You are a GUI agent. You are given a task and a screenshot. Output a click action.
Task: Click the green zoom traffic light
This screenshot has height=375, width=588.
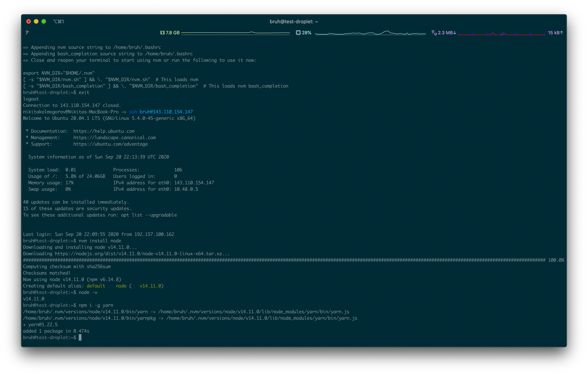pyautogui.click(x=44, y=21)
